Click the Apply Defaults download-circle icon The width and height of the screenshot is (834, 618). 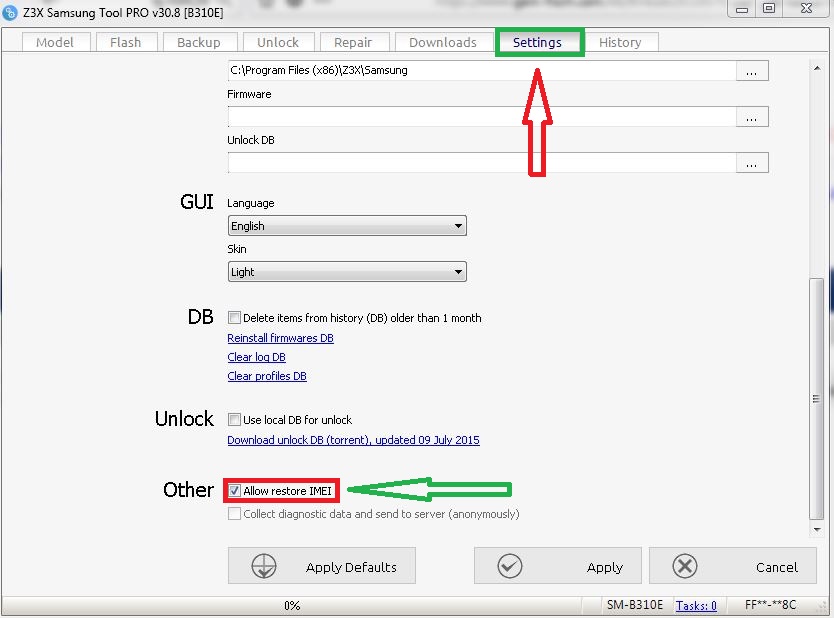(264, 566)
